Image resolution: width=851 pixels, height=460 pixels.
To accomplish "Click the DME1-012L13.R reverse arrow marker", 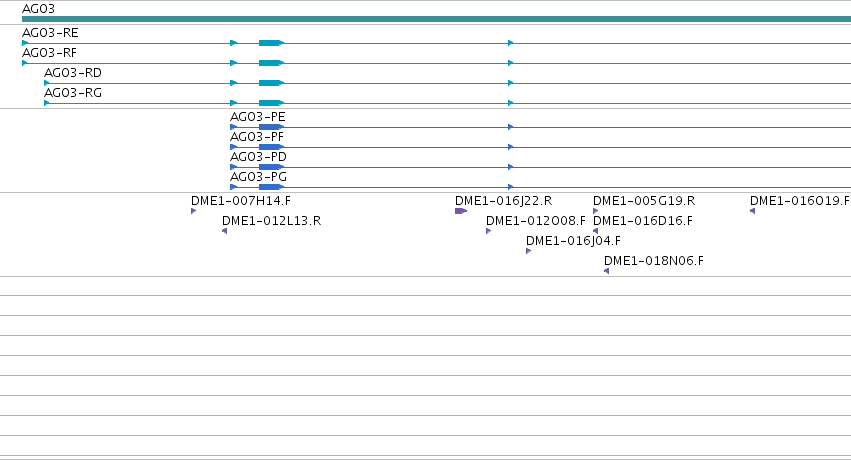I will point(225,231).
